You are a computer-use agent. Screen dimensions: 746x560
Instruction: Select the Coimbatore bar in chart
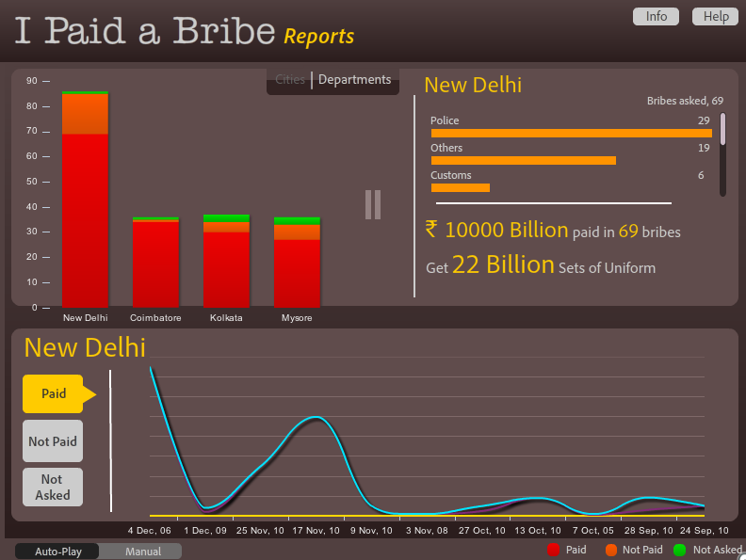click(x=155, y=263)
